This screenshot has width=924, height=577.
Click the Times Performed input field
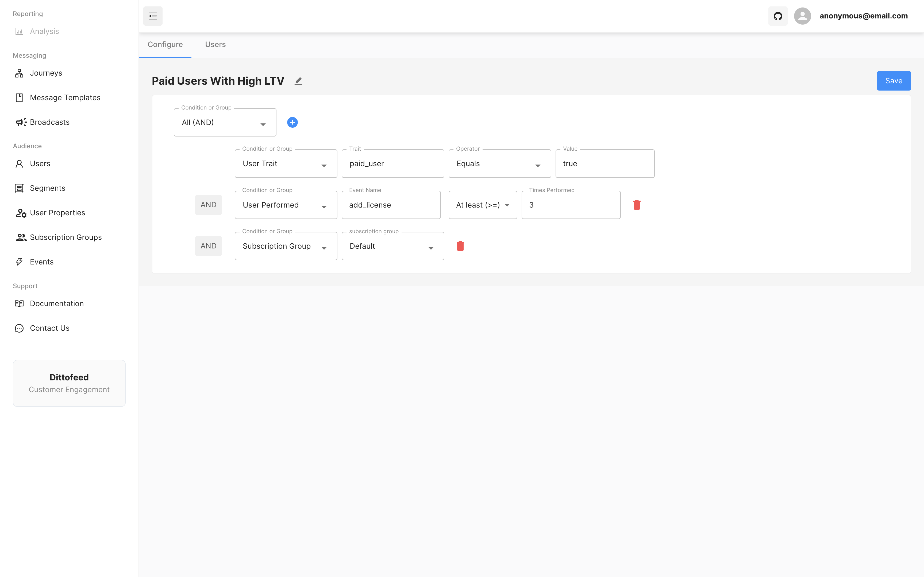pyautogui.click(x=571, y=205)
